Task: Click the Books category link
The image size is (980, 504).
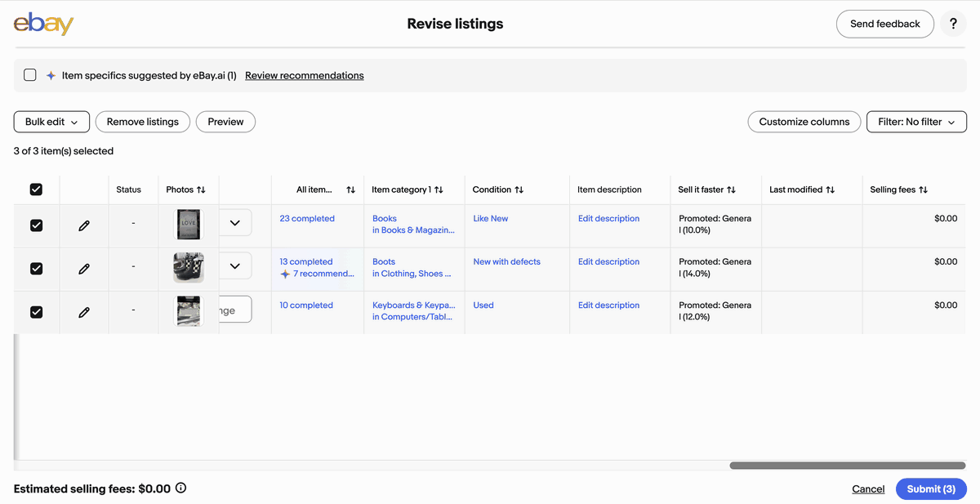Action: [x=385, y=218]
